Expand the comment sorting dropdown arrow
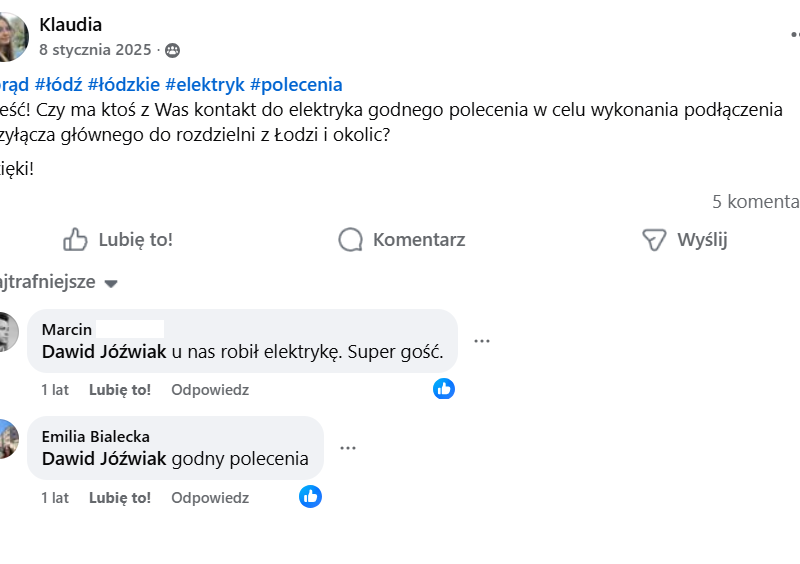This screenshot has width=800, height=564. 111,284
